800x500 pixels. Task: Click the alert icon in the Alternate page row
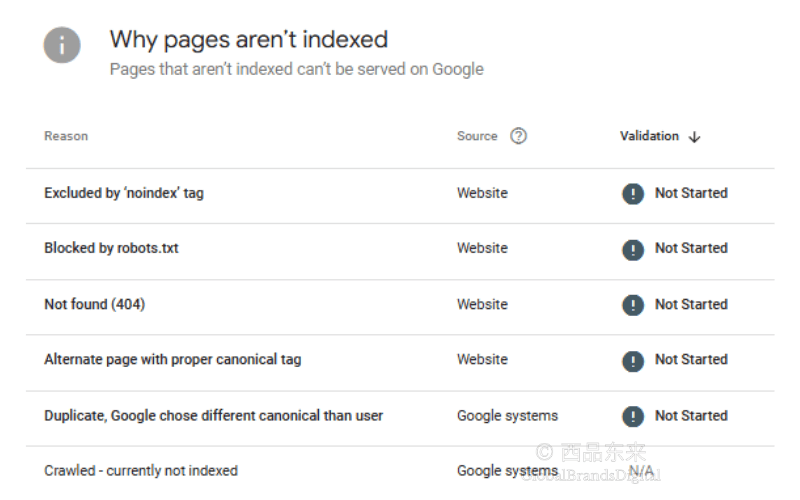[x=633, y=361]
